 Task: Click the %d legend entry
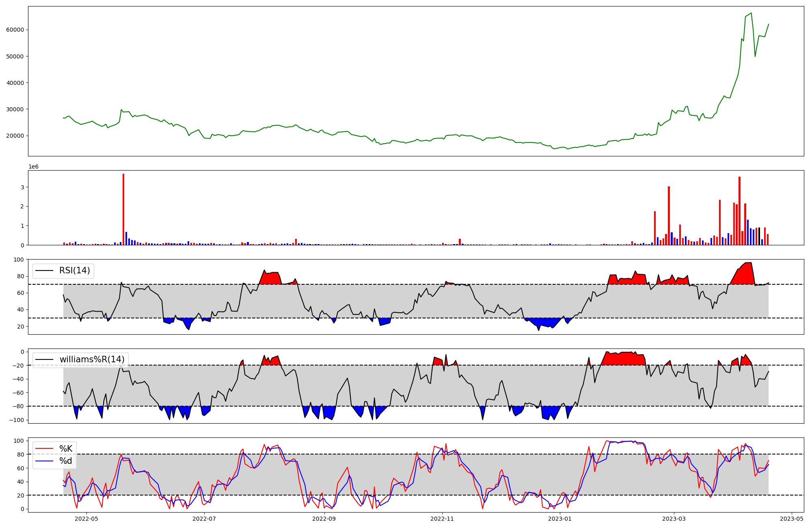point(66,461)
